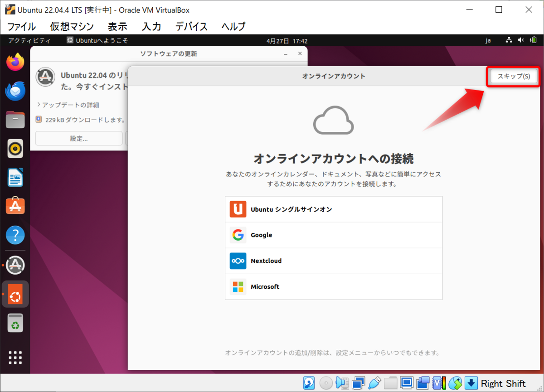544x392 pixels.
Task: Open the Trash from the dock
Action: point(15,323)
